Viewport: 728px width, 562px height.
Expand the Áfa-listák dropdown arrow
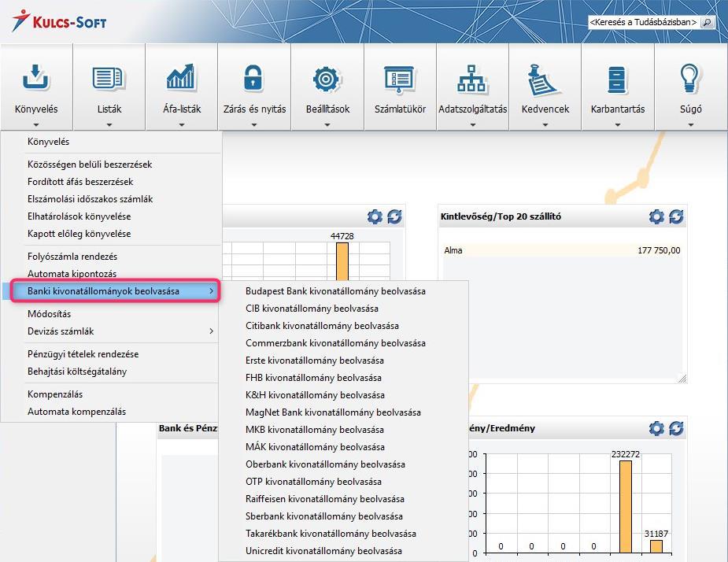point(182,125)
